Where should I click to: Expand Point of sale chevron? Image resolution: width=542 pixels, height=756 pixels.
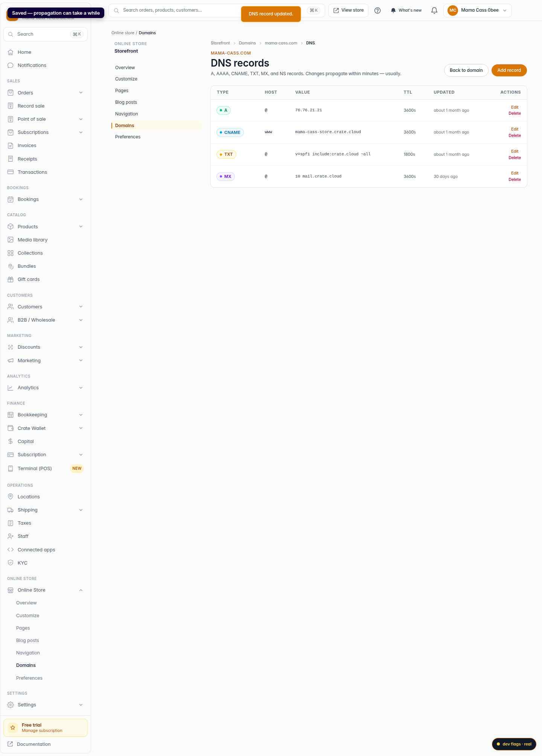81,119
